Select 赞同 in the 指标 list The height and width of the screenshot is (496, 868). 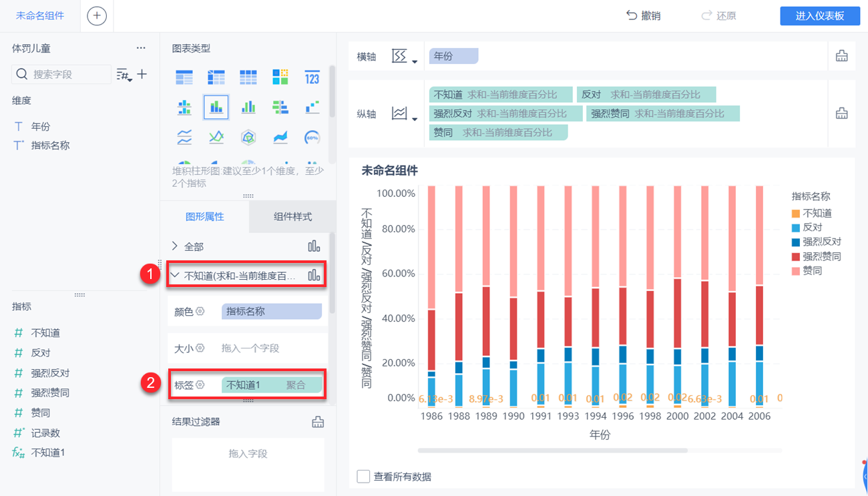[41, 413]
